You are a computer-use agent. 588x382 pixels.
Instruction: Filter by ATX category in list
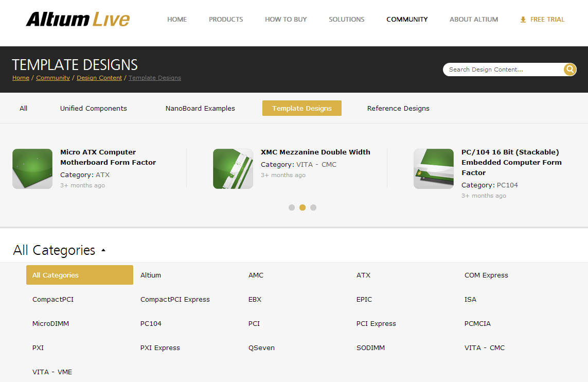[x=363, y=275]
